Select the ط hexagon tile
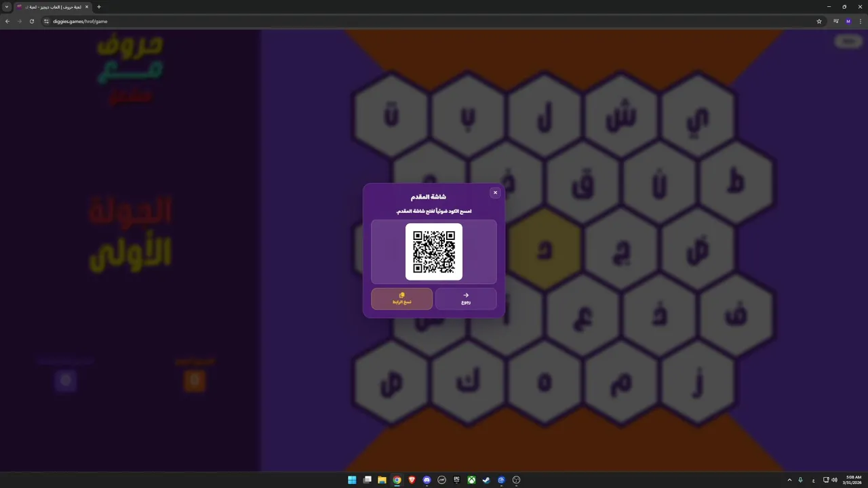This screenshot has height=488, width=868. coord(736,183)
